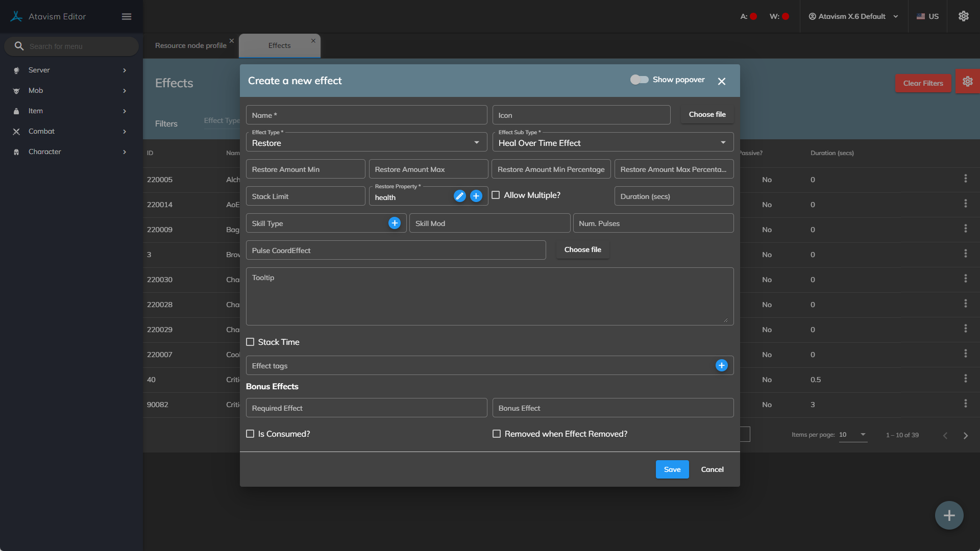
Task: Open the Effect Type dropdown showing Restore
Action: coord(366,143)
